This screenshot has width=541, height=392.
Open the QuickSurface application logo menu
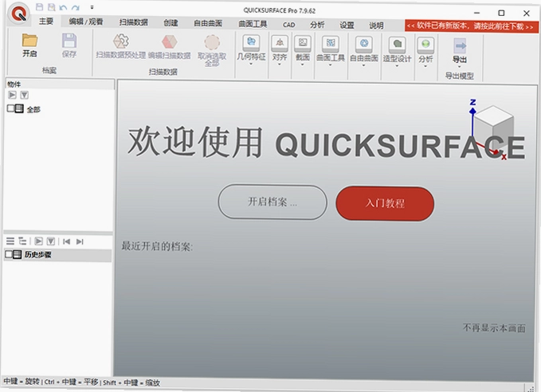(18, 14)
